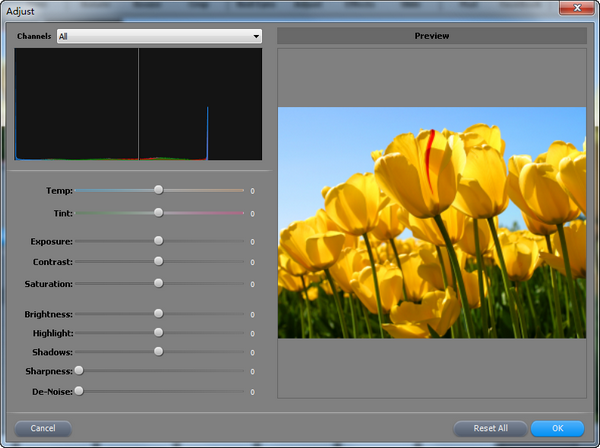
Task: Click the Tint slider handle
Action: coord(158,212)
